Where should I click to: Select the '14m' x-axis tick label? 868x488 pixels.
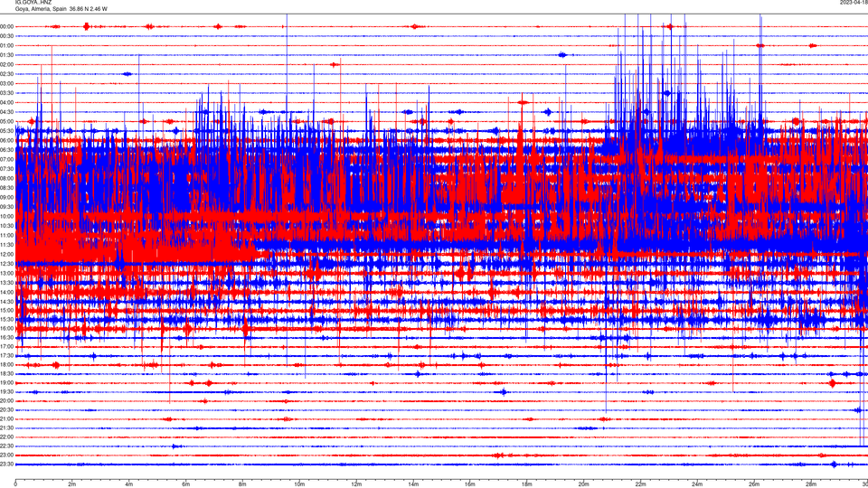(x=413, y=484)
